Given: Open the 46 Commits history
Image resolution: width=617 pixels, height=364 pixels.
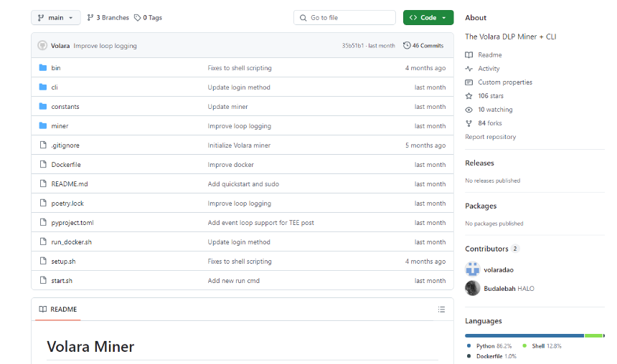Looking at the screenshot, I should point(423,46).
